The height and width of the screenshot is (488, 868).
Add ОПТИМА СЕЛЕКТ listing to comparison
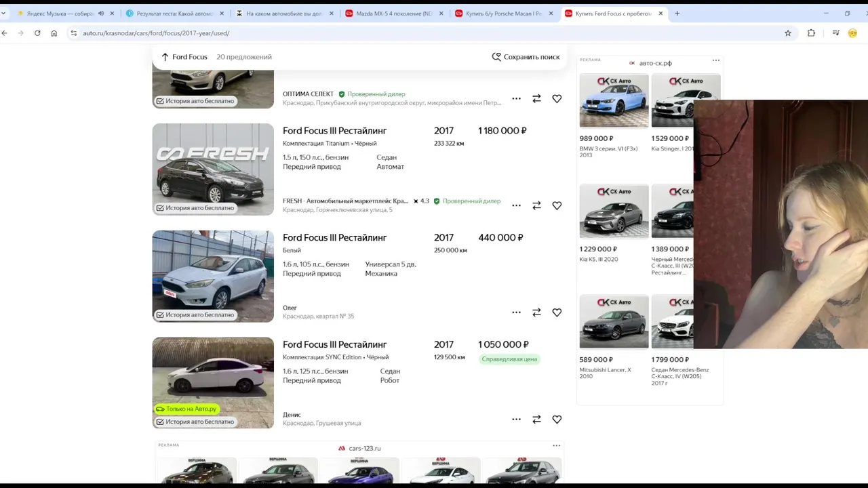[x=536, y=98]
